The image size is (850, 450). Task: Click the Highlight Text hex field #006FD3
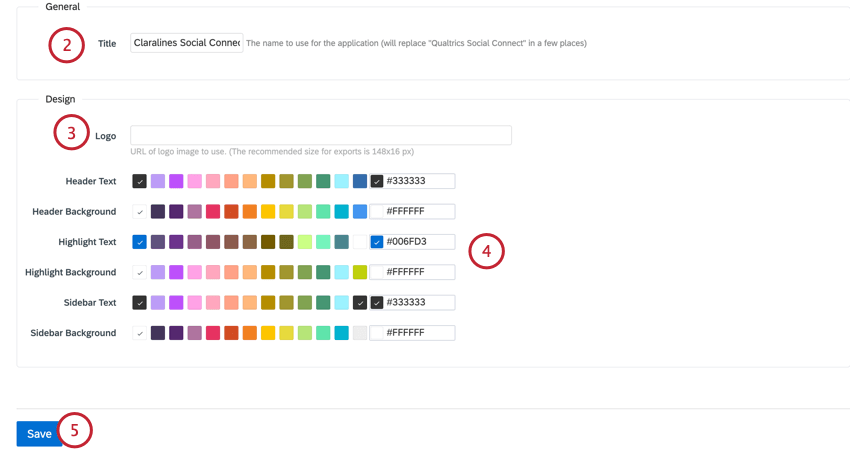413,242
